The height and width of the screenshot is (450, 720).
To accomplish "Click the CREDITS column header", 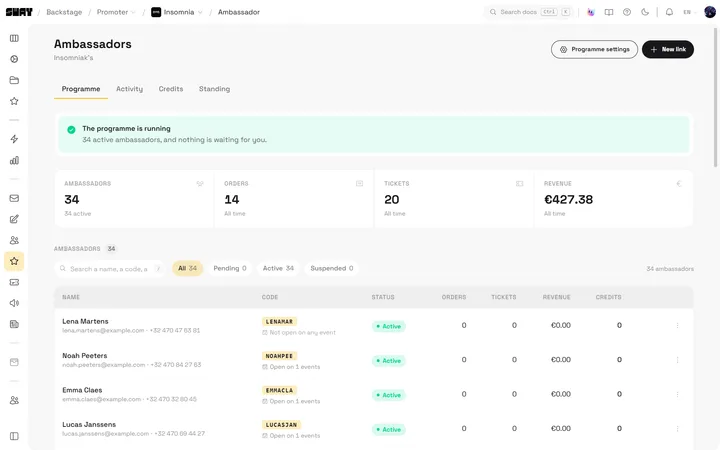I will 608,297.
